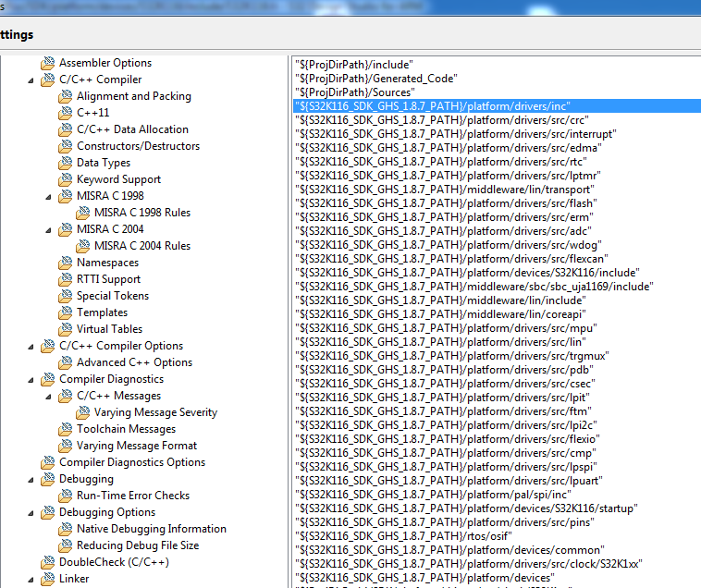Click the C++11 settings icon
This screenshot has height=588, width=701.
point(66,113)
